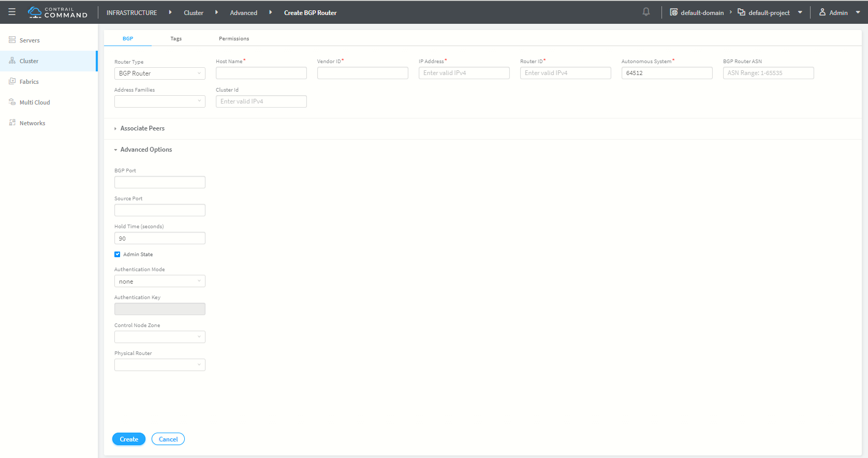Go to Multi Cloud in the sidebar
Image resolution: width=868 pixels, height=458 pixels.
pos(35,102)
